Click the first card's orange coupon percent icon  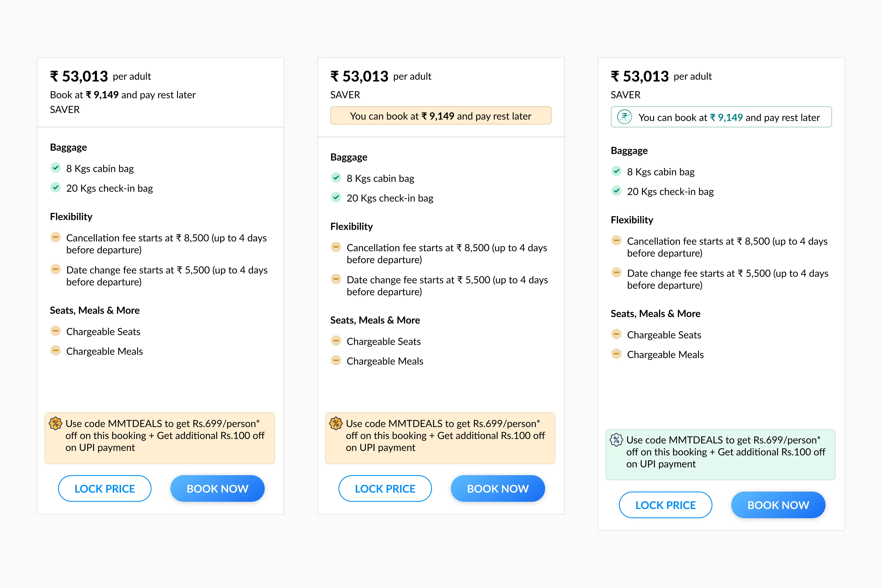56,423
